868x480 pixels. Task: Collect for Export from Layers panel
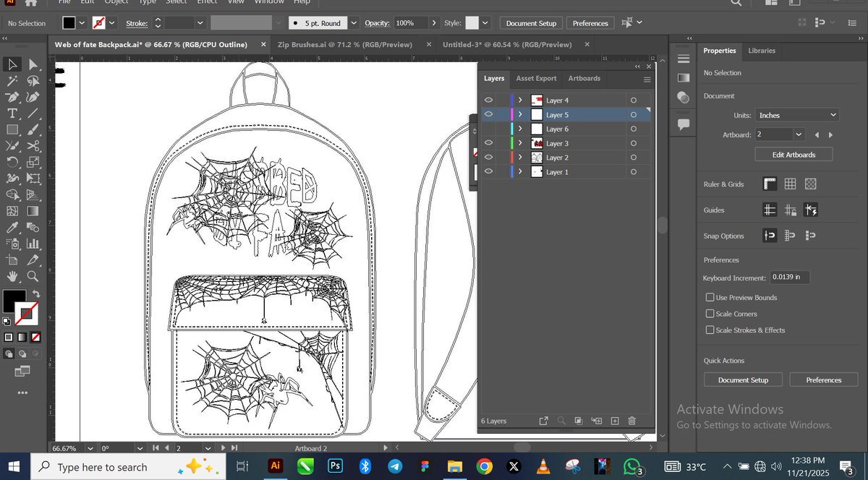pos(544,421)
